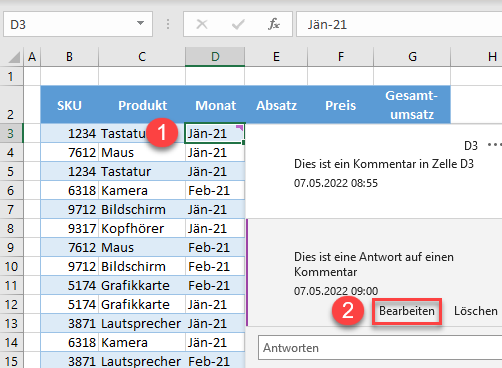Click Löschen to delete the reply
The width and height of the screenshot is (502, 368).
(x=476, y=311)
